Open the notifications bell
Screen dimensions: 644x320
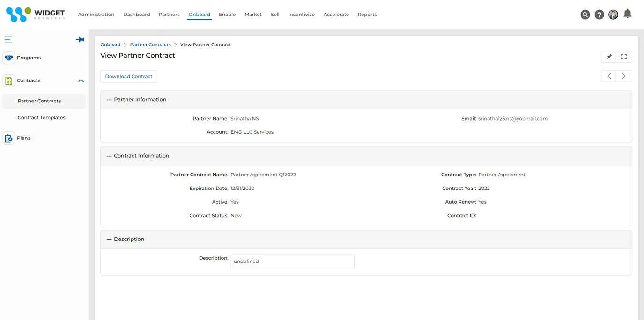point(628,14)
